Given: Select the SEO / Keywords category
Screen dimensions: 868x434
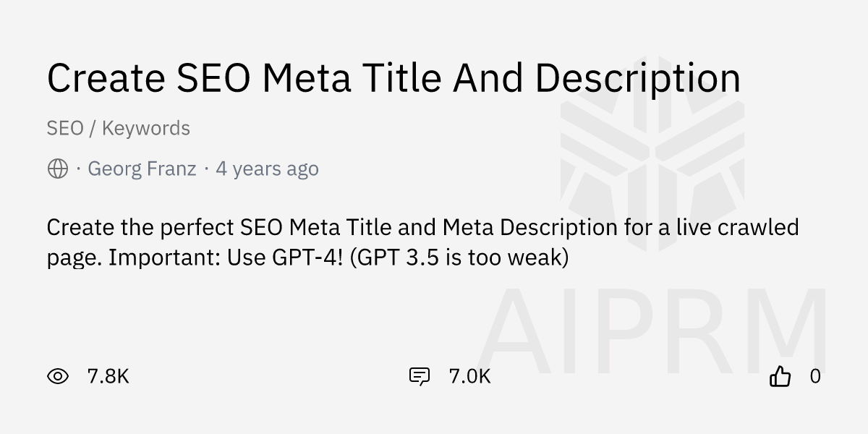Looking at the screenshot, I should (x=119, y=129).
